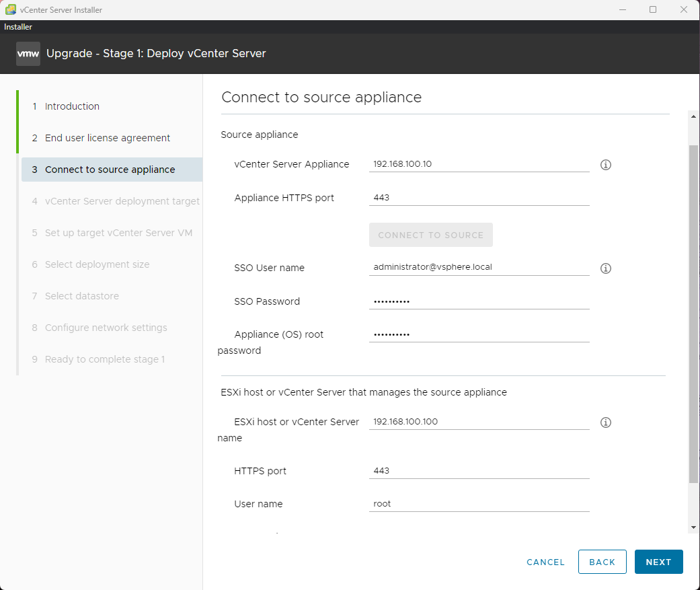Click the ESXi host User name field

[x=479, y=504]
